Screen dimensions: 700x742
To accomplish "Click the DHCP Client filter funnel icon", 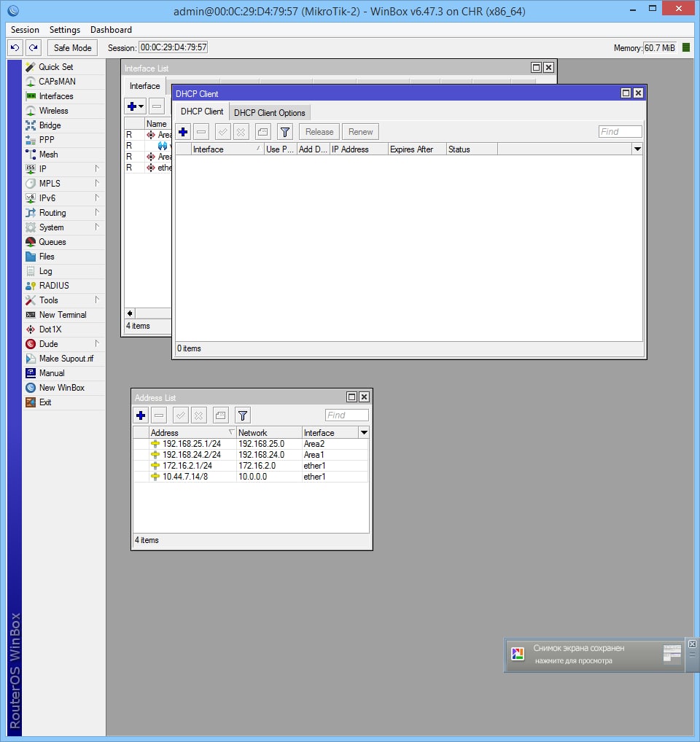I will coord(285,131).
